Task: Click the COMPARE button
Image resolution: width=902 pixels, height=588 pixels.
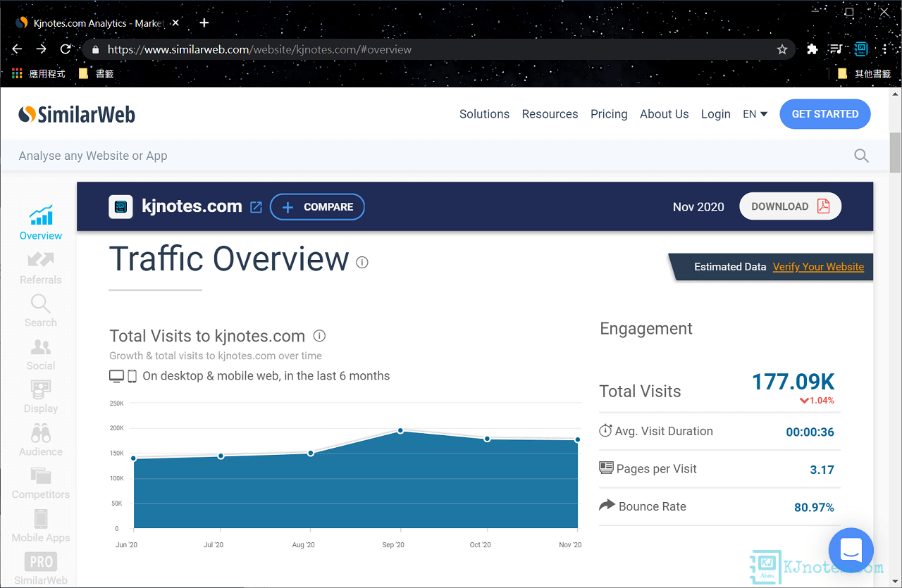Action: [x=317, y=207]
